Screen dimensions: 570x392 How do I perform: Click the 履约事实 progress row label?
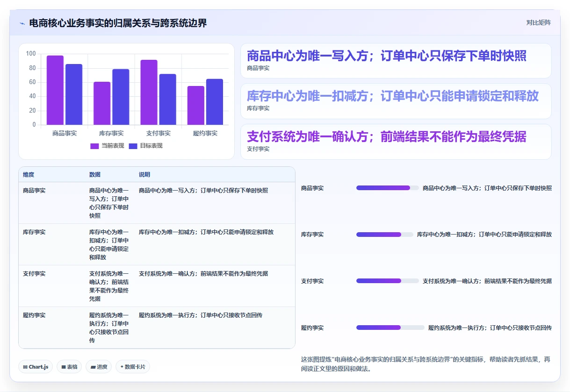pos(312,328)
